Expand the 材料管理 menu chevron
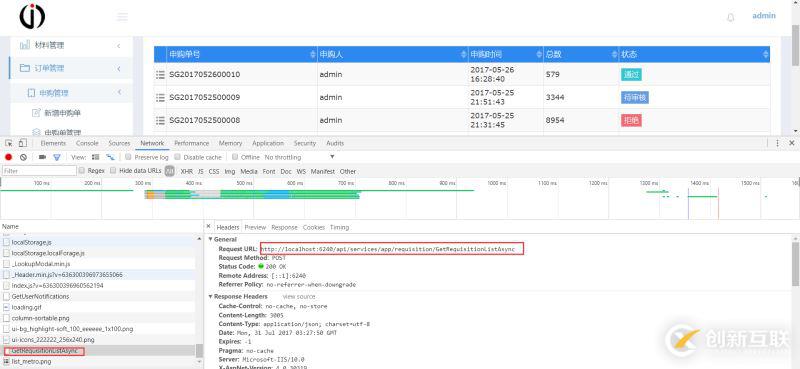The height and width of the screenshot is (369, 800). [118, 45]
